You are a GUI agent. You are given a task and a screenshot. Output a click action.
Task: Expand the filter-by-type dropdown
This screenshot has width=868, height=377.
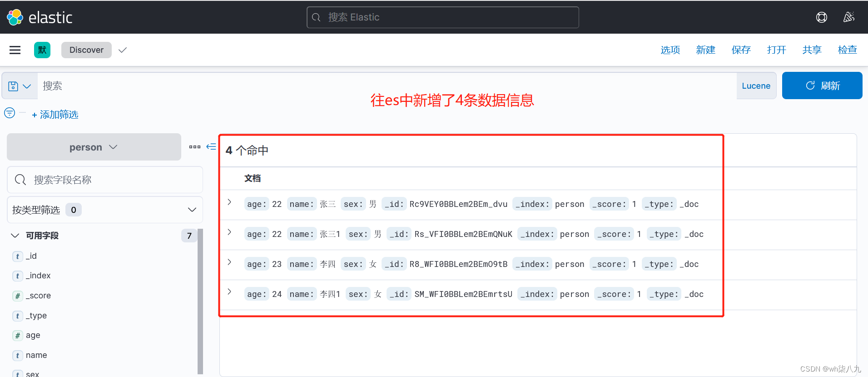pyautogui.click(x=105, y=210)
